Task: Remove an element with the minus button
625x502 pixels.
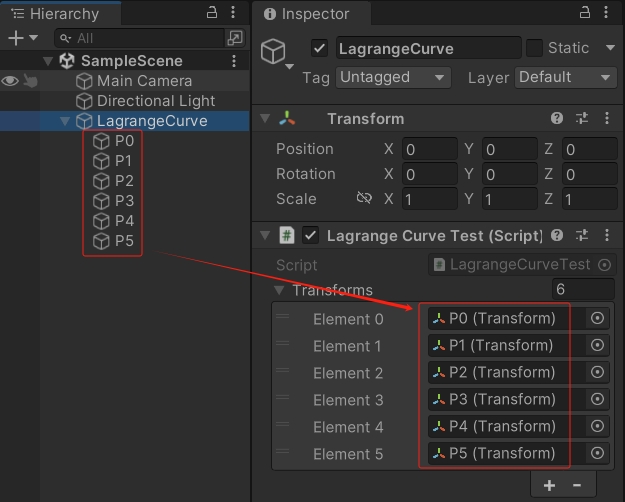Action: [x=576, y=485]
